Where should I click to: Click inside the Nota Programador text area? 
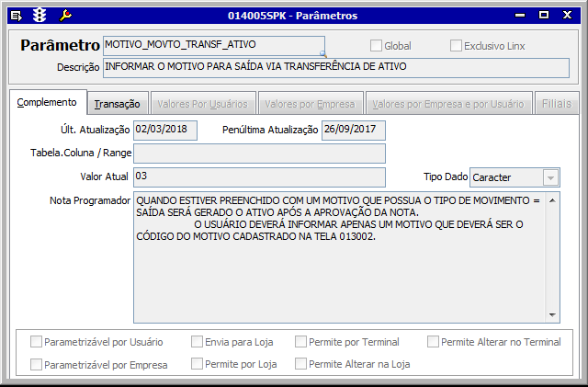tap(340, 257)
